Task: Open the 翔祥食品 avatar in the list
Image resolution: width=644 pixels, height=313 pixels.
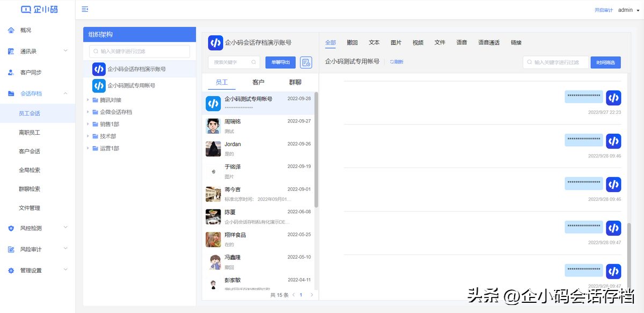Action: coord(213,239)
